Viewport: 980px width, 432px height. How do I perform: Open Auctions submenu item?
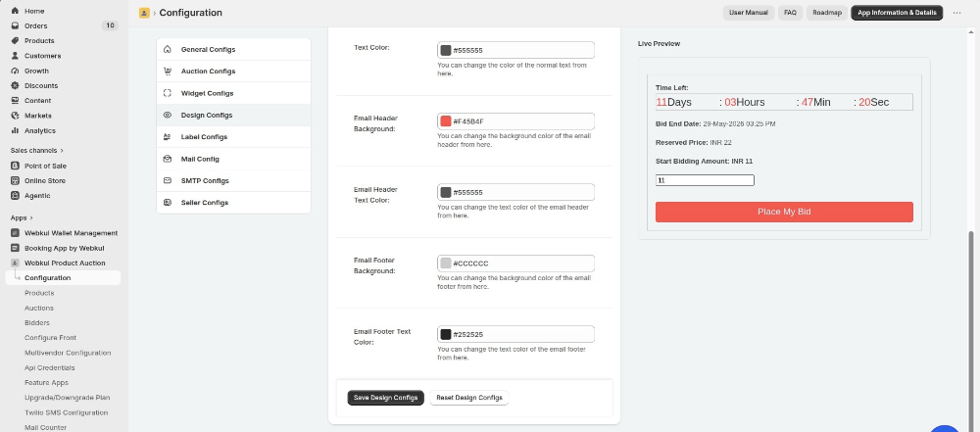[39, 308]
